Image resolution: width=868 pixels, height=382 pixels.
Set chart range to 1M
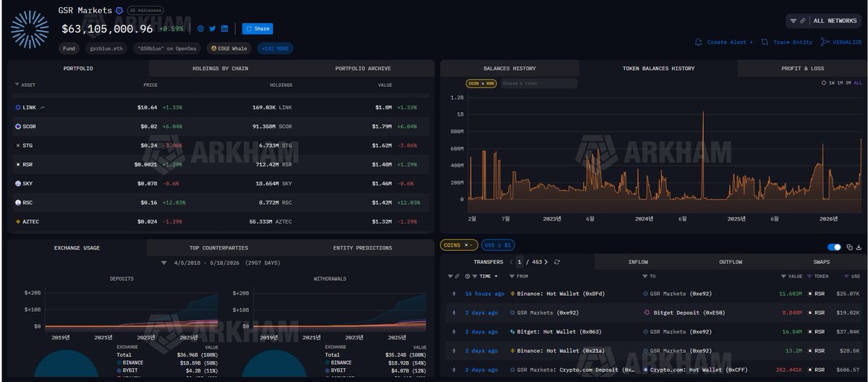point(840,83)
